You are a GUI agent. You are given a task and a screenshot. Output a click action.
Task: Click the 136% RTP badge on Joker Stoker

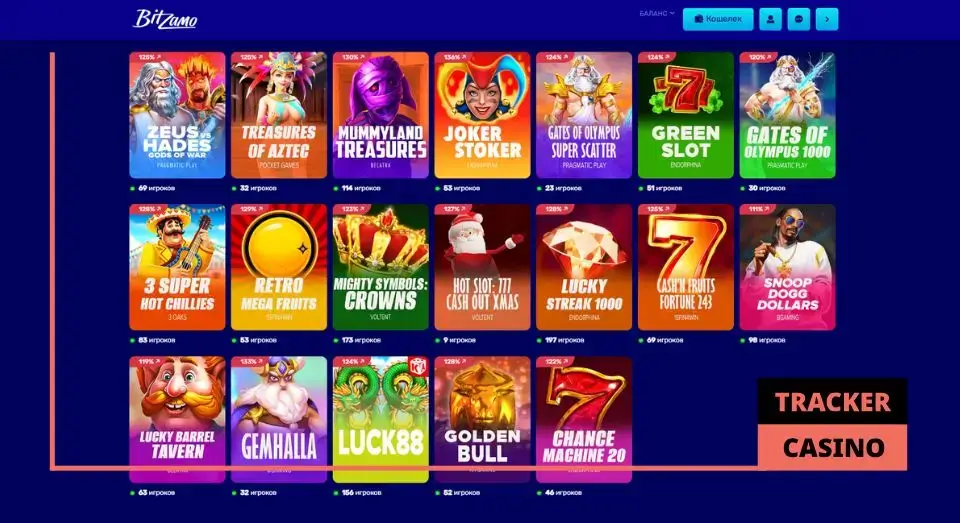coord(454,57)
